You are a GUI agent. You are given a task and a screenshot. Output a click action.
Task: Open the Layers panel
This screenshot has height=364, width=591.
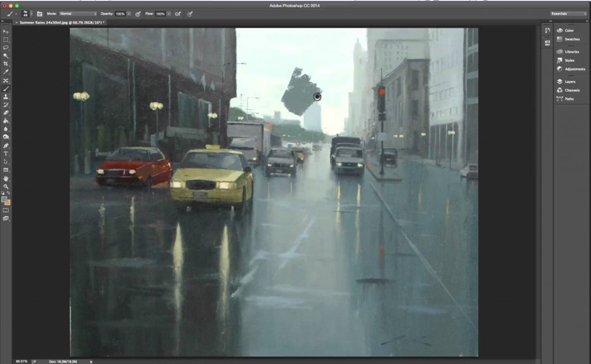pos(569,82)
